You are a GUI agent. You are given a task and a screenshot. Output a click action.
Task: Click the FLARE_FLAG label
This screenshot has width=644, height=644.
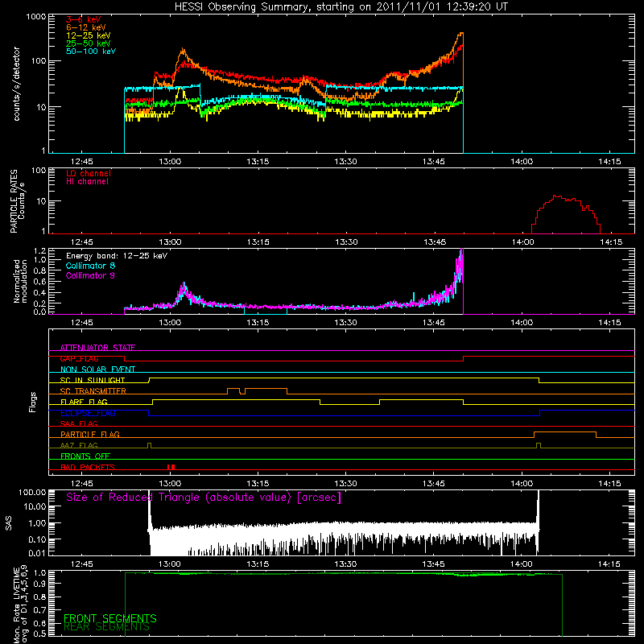click(x=84, y=402)
